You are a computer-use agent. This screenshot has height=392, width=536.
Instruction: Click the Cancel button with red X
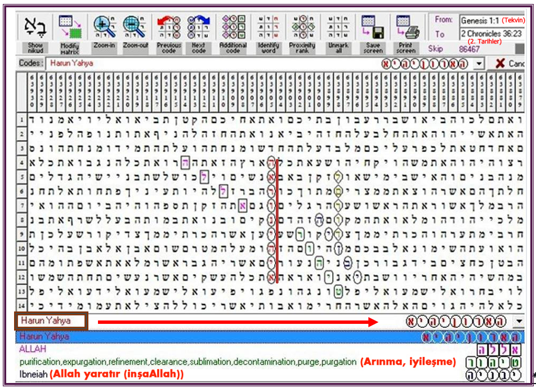(507, 63)
